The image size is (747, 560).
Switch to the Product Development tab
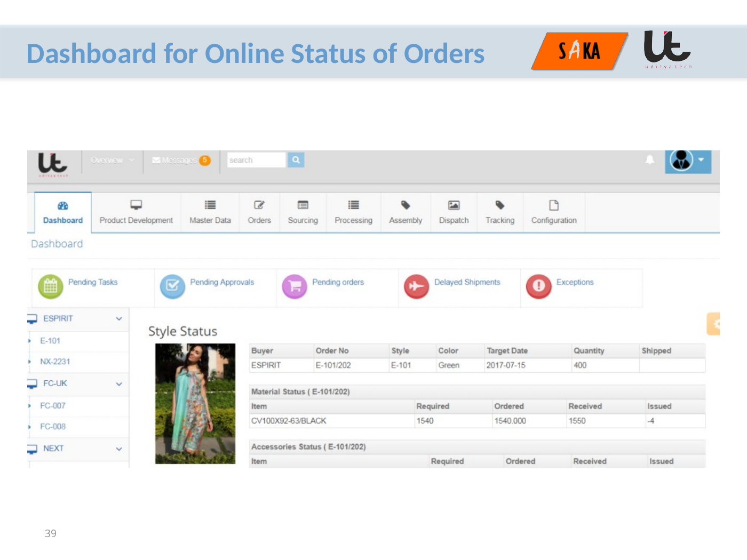click(x=136, y=212)
